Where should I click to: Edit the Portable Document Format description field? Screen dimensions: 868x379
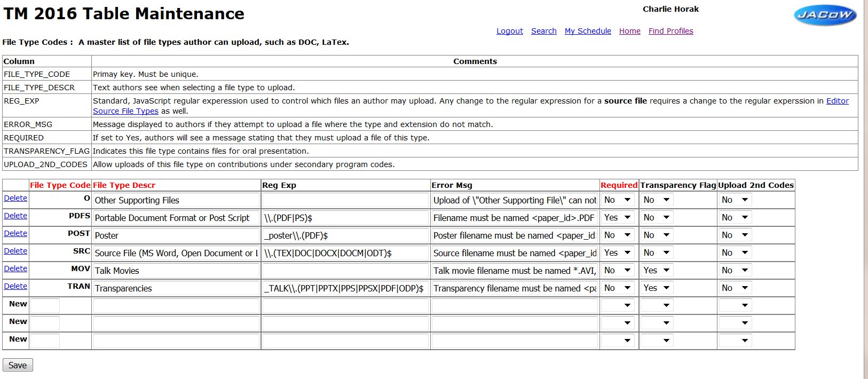[176, 218]
